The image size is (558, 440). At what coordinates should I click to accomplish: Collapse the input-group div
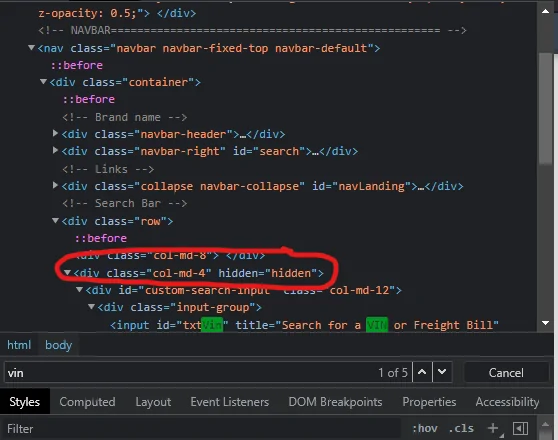91,307
